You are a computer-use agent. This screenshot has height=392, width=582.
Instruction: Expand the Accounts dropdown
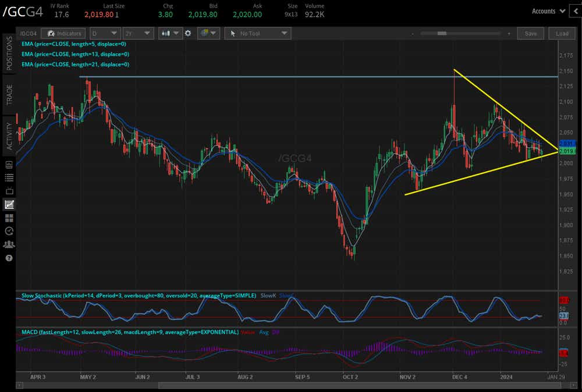pos(548,11)
